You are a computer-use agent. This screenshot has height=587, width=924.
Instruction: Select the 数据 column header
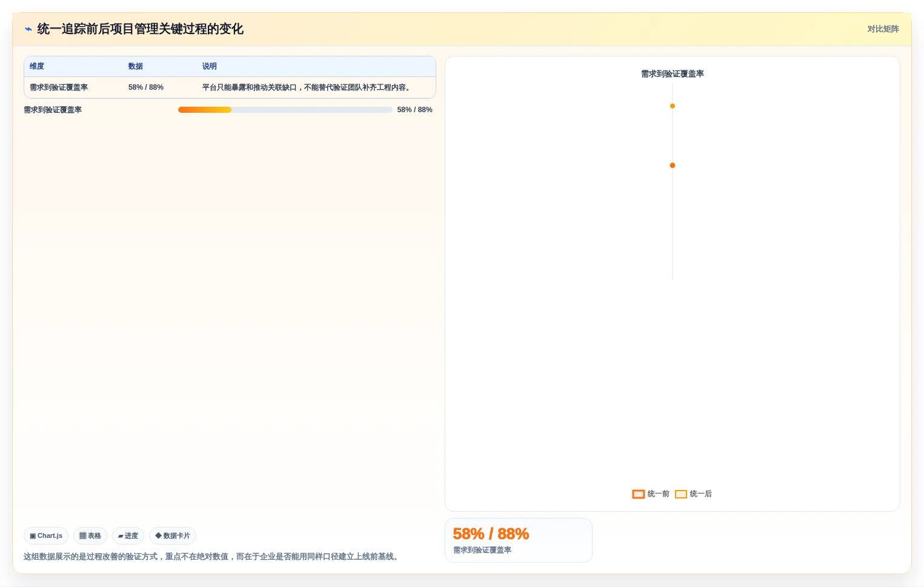coord(136,66)
